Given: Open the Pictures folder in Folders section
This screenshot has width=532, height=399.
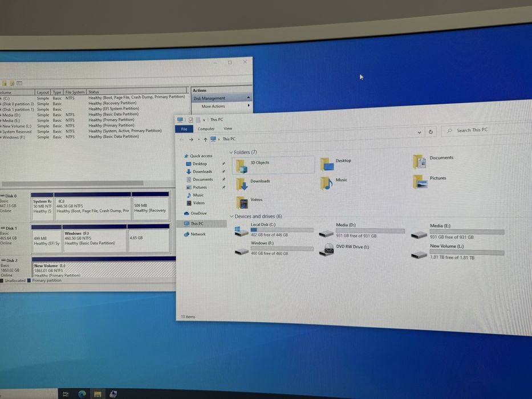Looking at the screenshot, I should [x=429, y=181].
